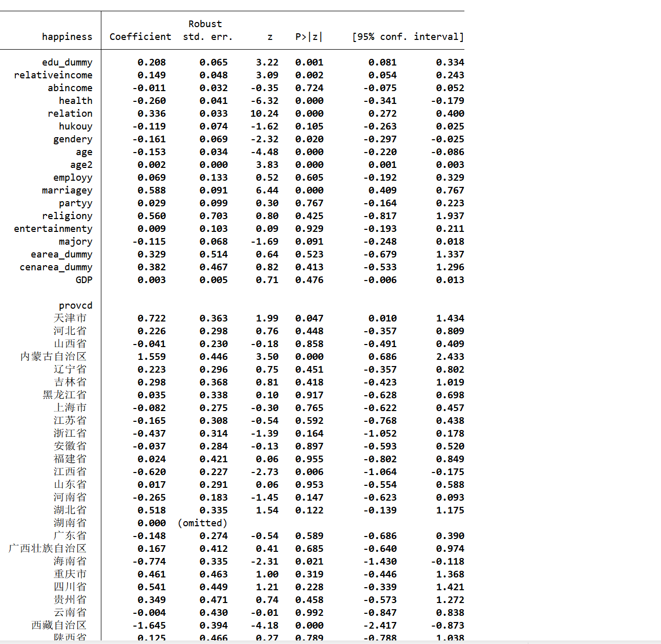
Task: Click the 西藏自治区 row label
Action: click(x=59, y=626)
